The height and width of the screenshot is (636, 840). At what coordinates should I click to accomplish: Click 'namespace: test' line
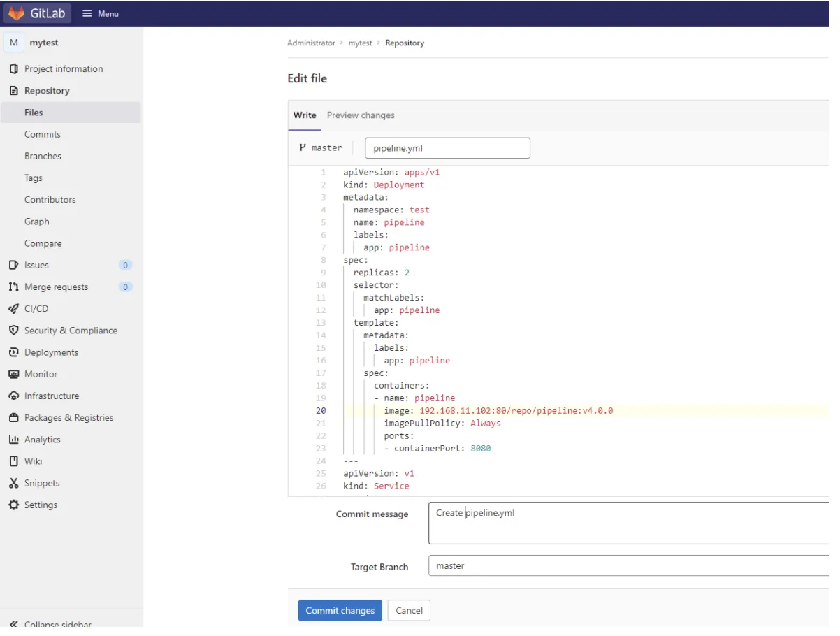tap(391, 210)
